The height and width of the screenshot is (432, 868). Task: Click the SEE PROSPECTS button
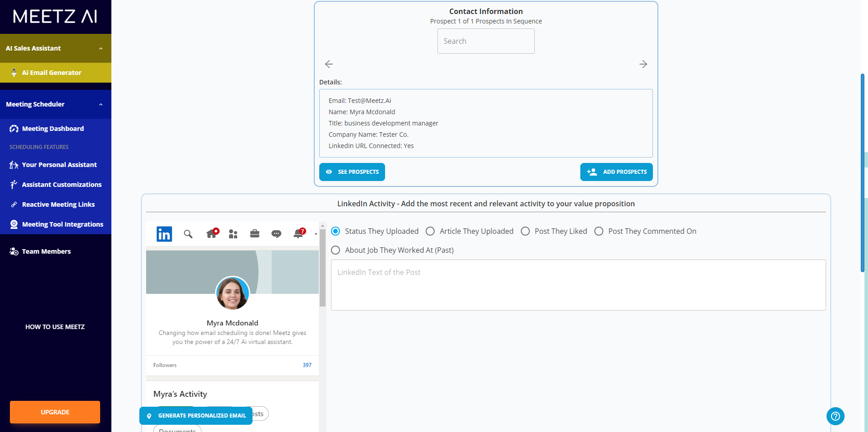click(352, 172)
